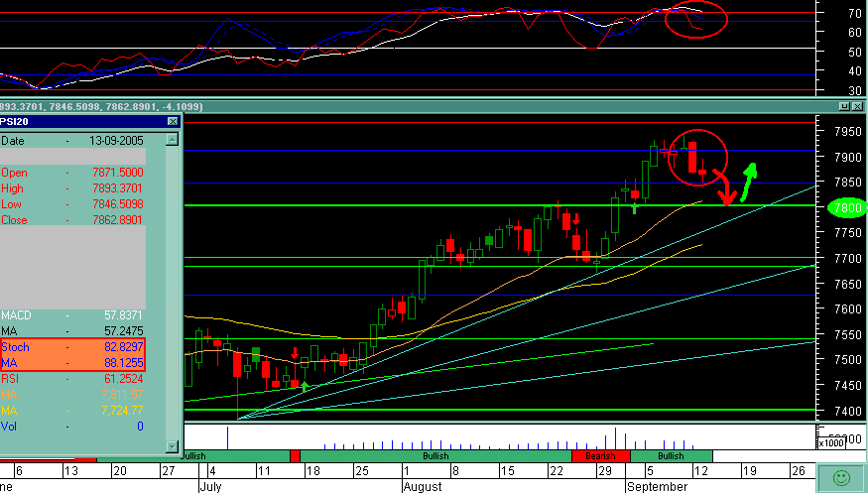Restore the price chart window
Viewport: 868px width, 493px height.
click(844, 106)
